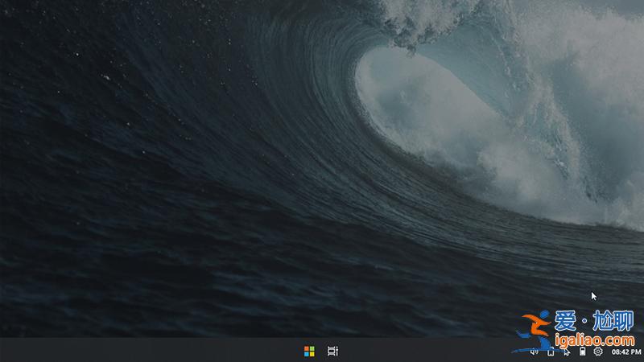The height and width of the screenshot is (362, 644).
Task: Open the Start menu with the Windows logo
Action: (x=309, y=352)
